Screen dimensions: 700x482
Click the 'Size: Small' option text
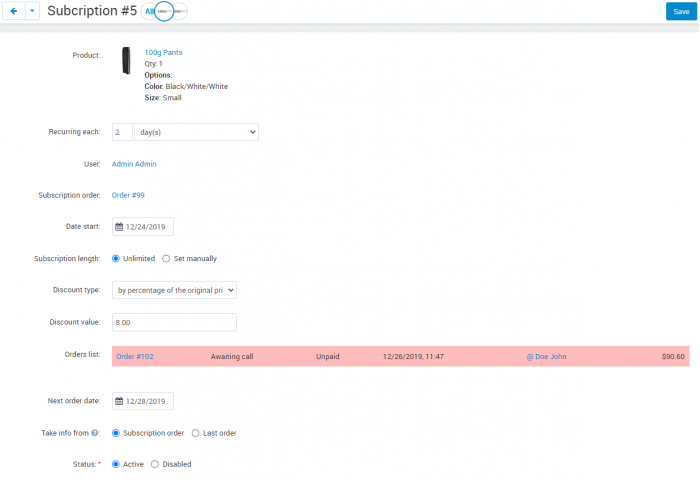[x=163, y=98]
